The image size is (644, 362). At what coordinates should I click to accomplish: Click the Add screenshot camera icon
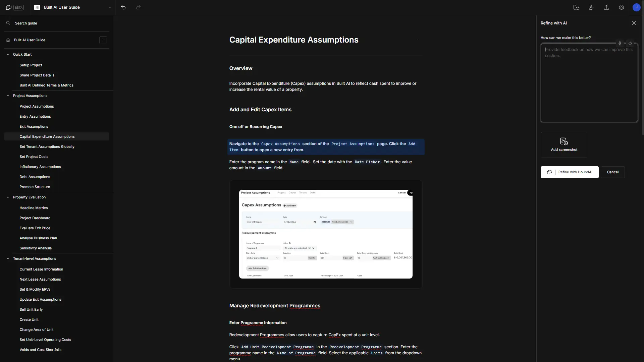pos(564,141)
